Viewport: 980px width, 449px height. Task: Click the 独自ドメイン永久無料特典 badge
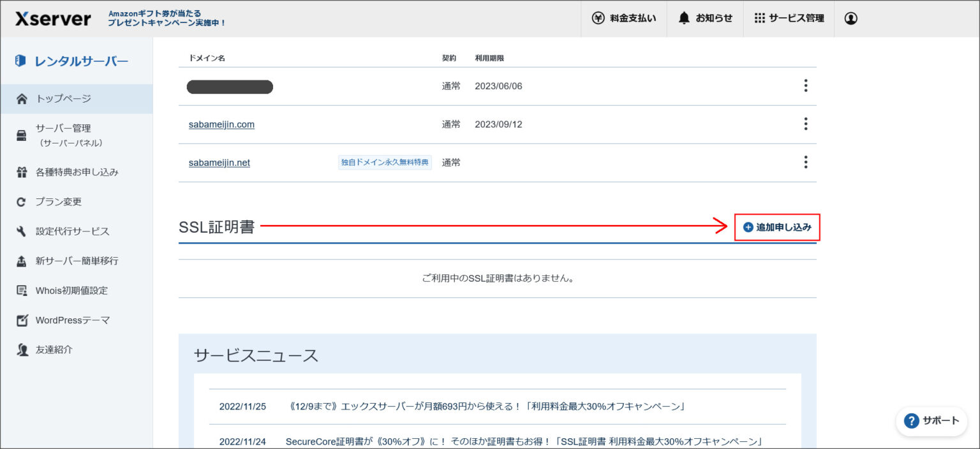click(x=385, y=163)
